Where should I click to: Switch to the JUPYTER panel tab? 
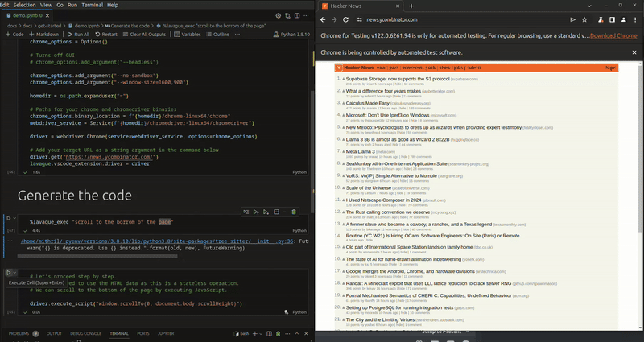click(x=166, y=333)
